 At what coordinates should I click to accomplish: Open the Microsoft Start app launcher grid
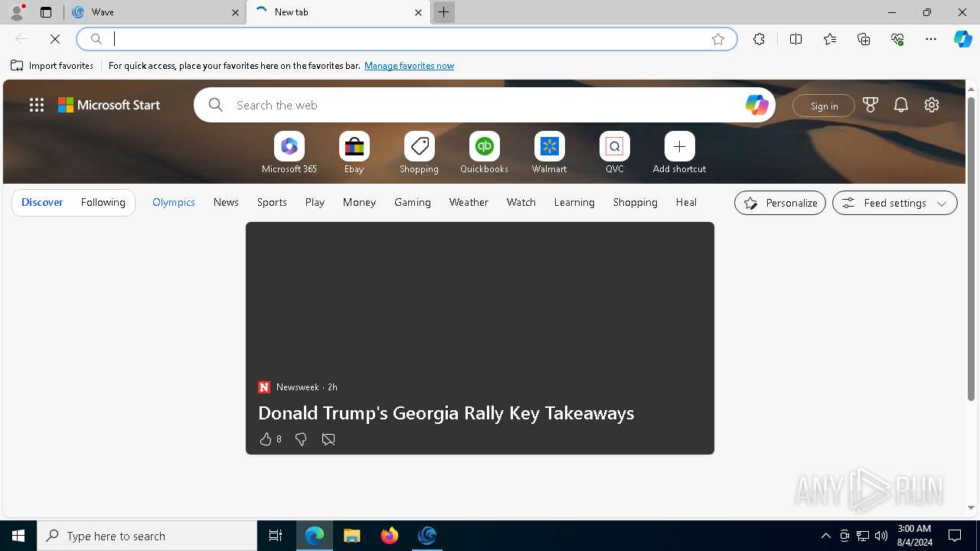coord(37,105)
